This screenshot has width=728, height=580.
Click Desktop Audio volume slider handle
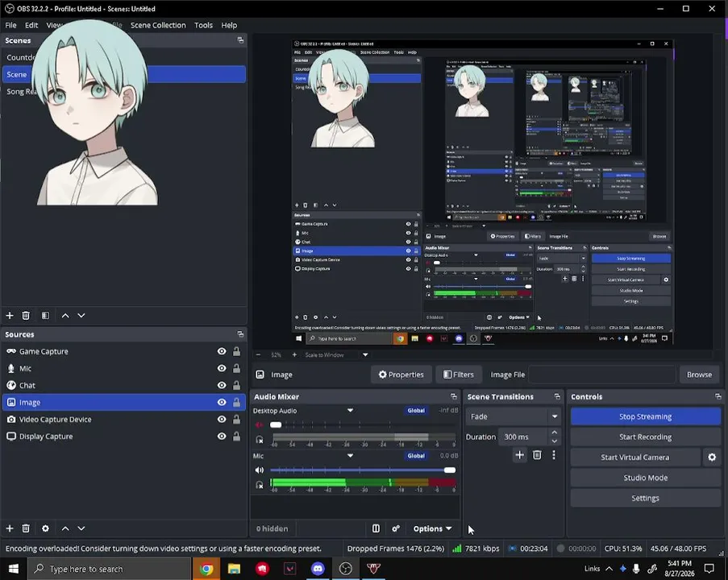(276, 425)
